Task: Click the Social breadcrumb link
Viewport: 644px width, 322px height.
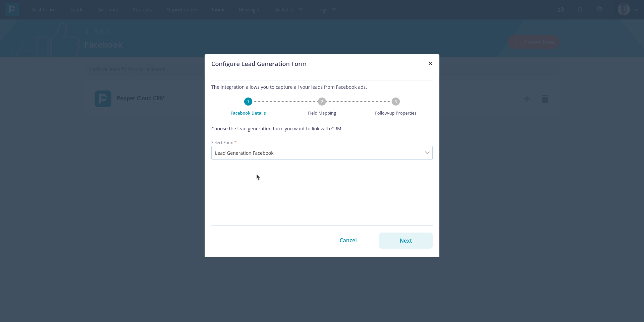Action: pos(102,31)
